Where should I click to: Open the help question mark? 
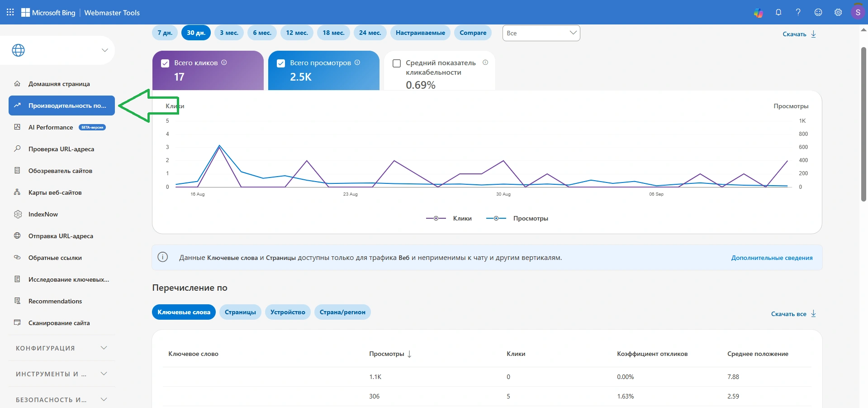[x=798, y=13]
